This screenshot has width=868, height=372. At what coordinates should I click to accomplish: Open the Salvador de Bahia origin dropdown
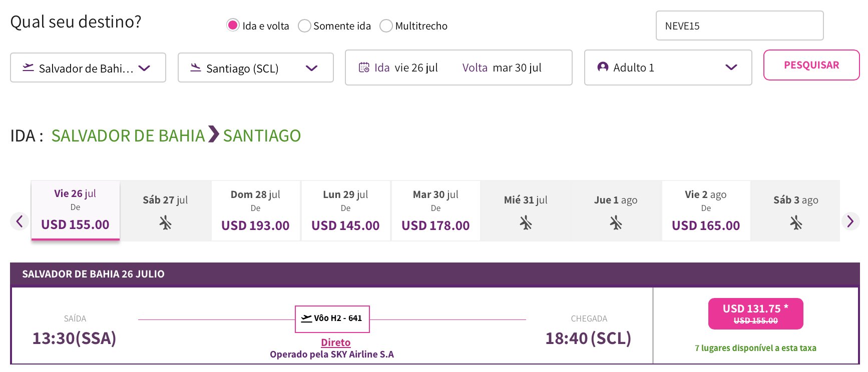pos(88,67)
